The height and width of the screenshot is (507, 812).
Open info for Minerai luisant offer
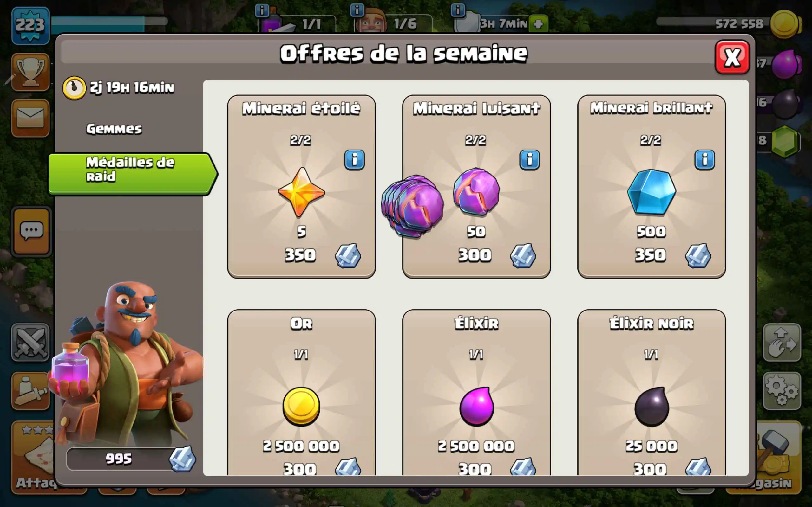click(529, 160)
